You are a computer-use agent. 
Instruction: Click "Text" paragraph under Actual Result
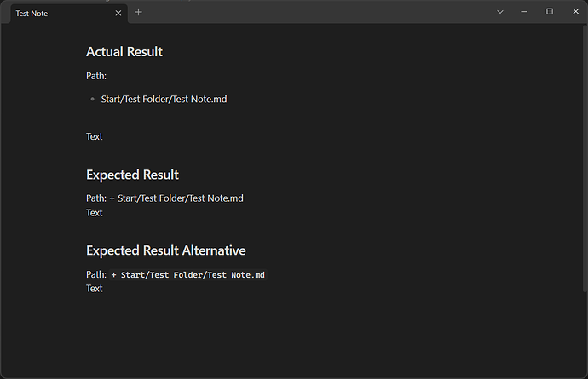click(95, 136)
